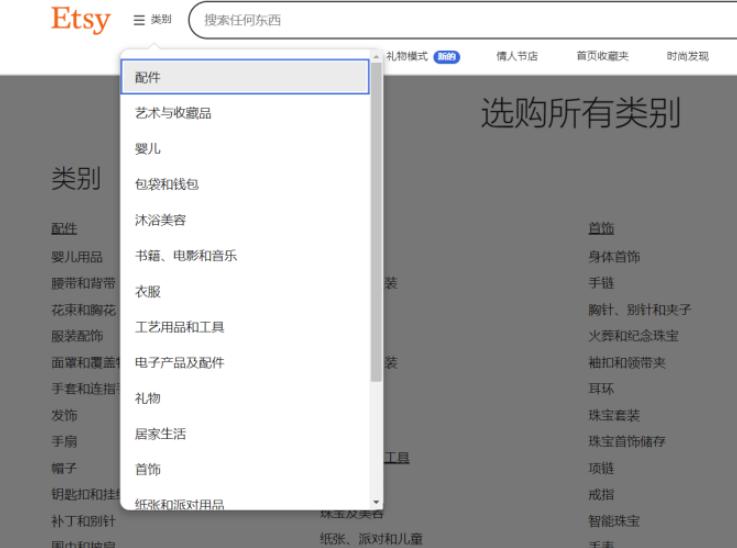This screenshot has height=548, width=737.
Task: Click the dropdown scroll-down arrow
Action: (376, 502)
